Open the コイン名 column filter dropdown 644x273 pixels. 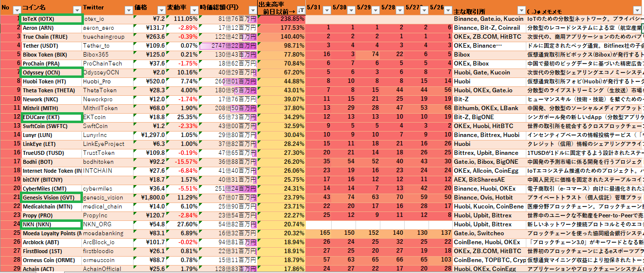[77, 10]
